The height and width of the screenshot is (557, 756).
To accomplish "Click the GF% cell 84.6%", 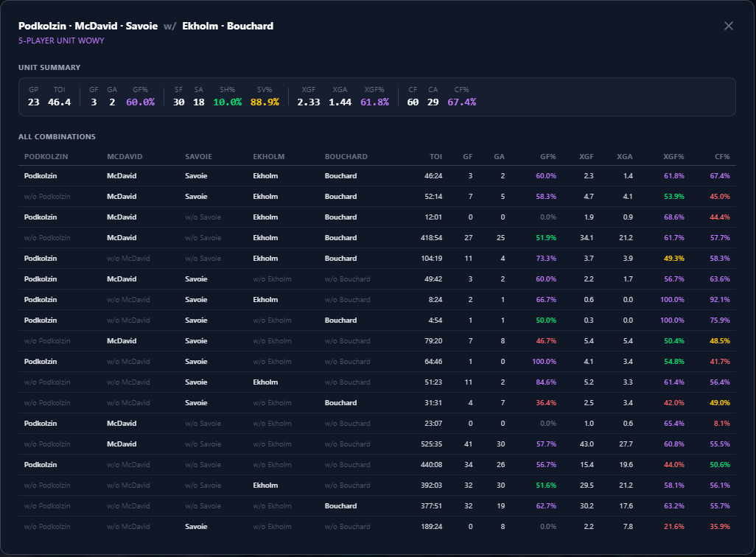I will click(546, 382).
